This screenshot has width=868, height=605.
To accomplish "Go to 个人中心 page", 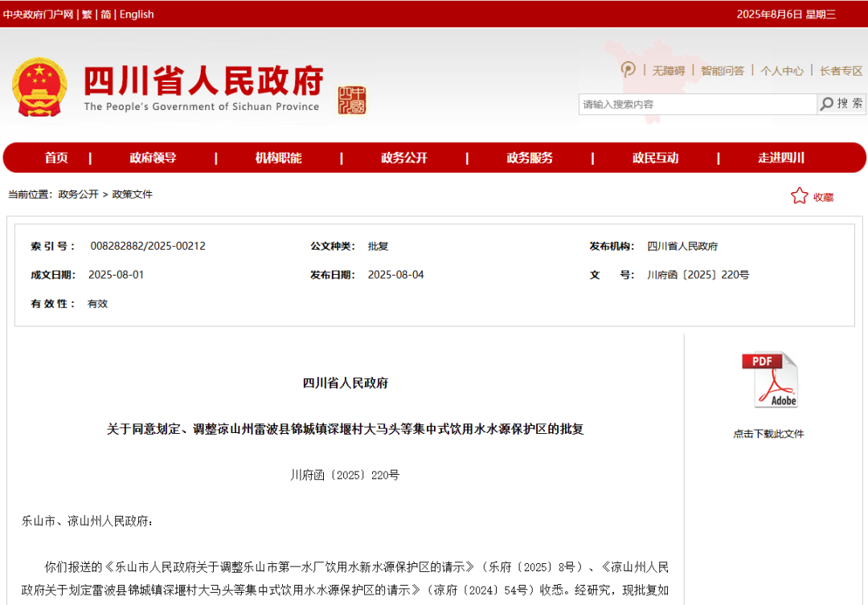I will (x=782, y=71).
